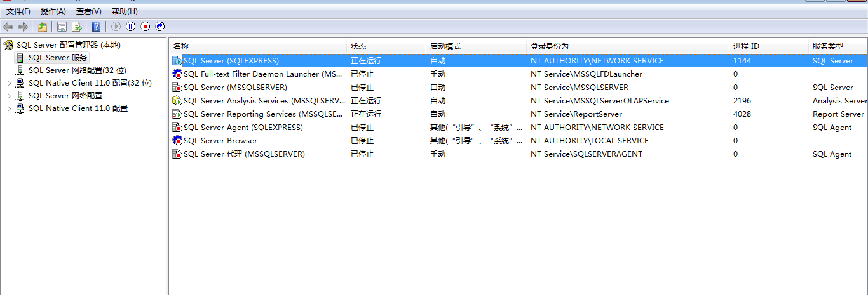Click the NT Service\SQLSERVERAGENT login cell
The width and height of the screenshot is (868, 295).
[x=587, y=154]
